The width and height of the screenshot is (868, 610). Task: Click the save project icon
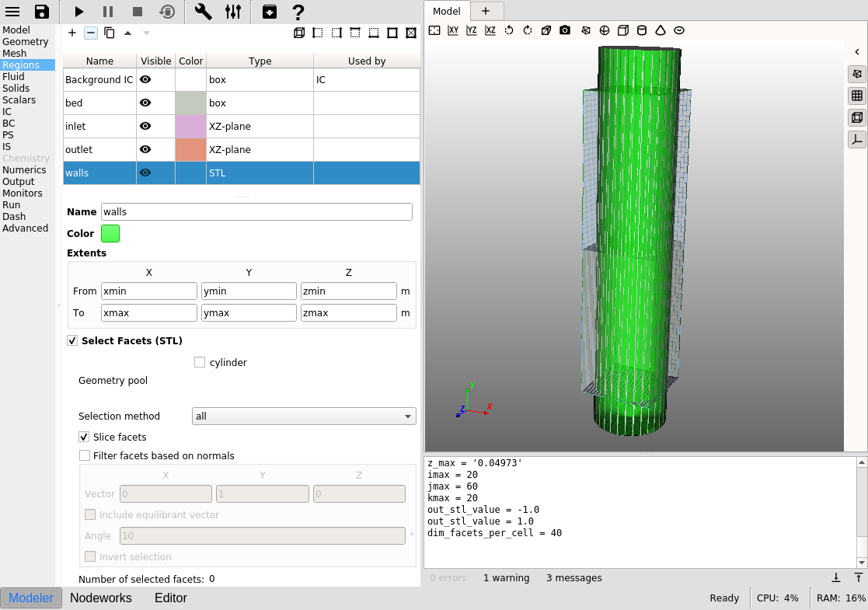pyautogui.click(x=42, y=12)
